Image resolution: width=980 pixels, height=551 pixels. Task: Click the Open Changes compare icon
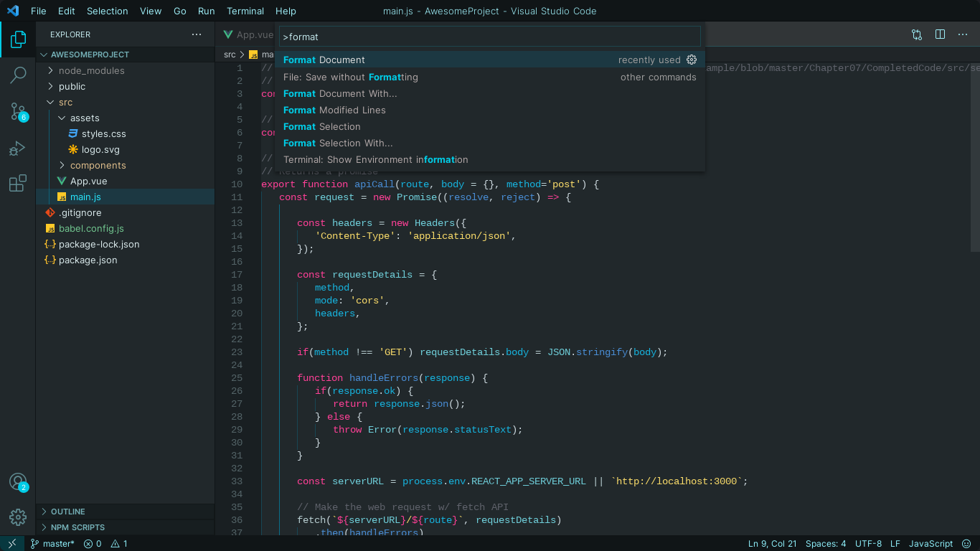pos(917,34)
